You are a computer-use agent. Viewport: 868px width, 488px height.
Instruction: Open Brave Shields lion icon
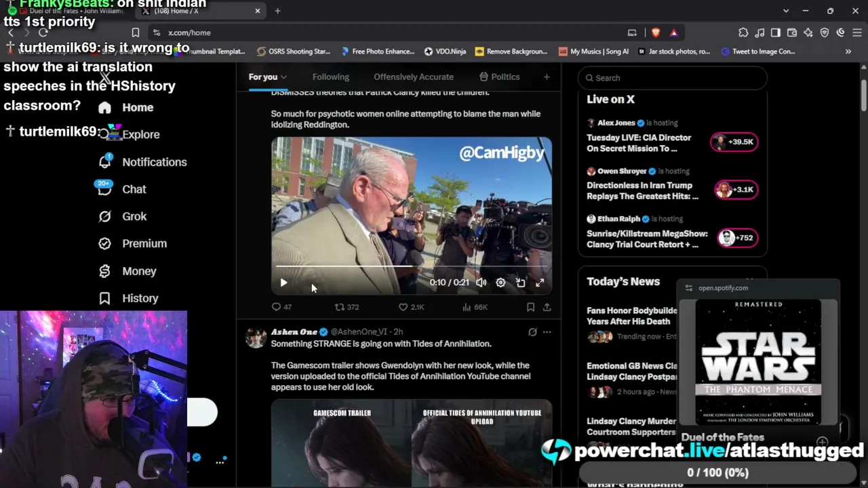coord(656,33)
